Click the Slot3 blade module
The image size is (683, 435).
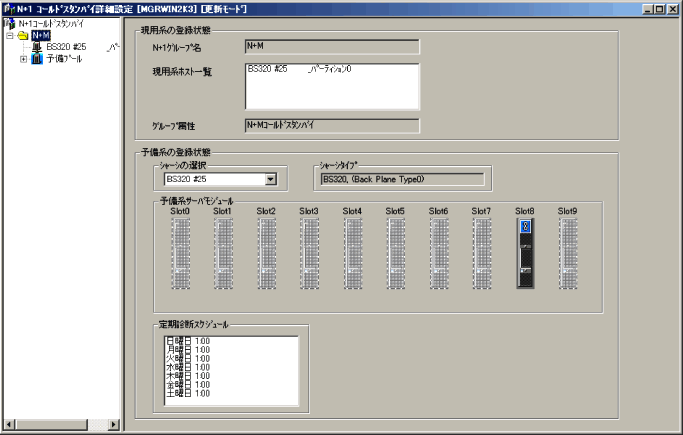(x=309, y=254)
